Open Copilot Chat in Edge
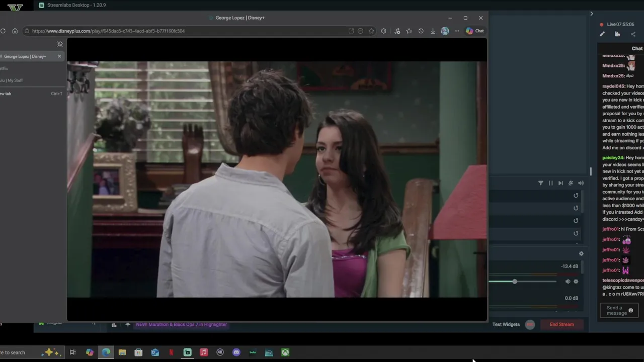 click(x=474, y=31)
